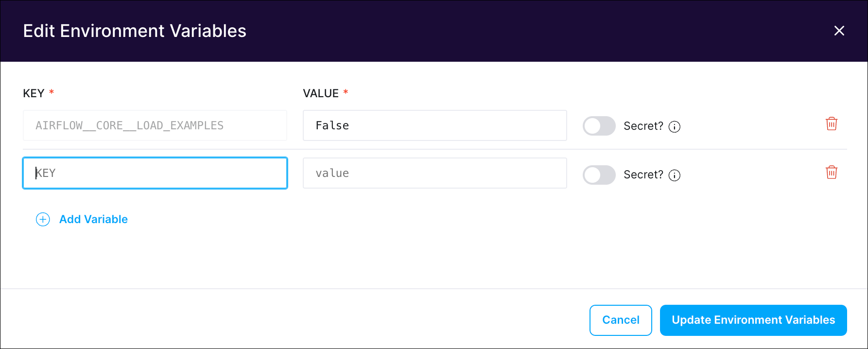The image size is (868, 349).
Task: Click the Cancel button
Action: click(621, 320)
